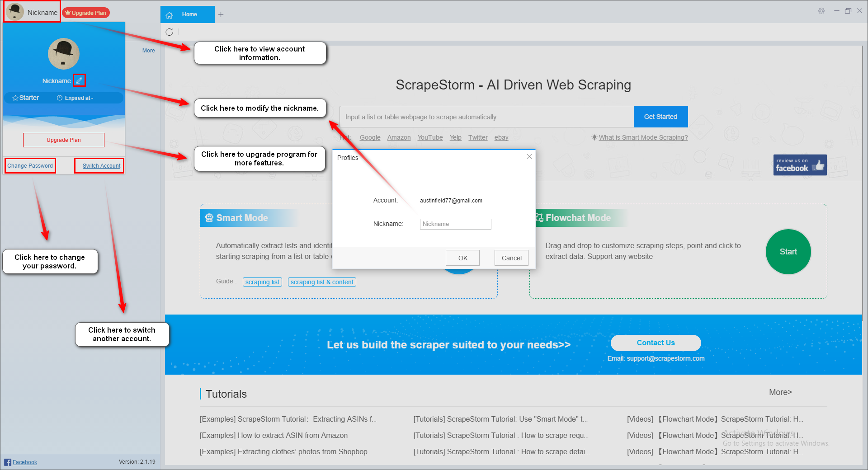
Task: Open How to extract ASIN from Amazon
Action: (274, 436)
